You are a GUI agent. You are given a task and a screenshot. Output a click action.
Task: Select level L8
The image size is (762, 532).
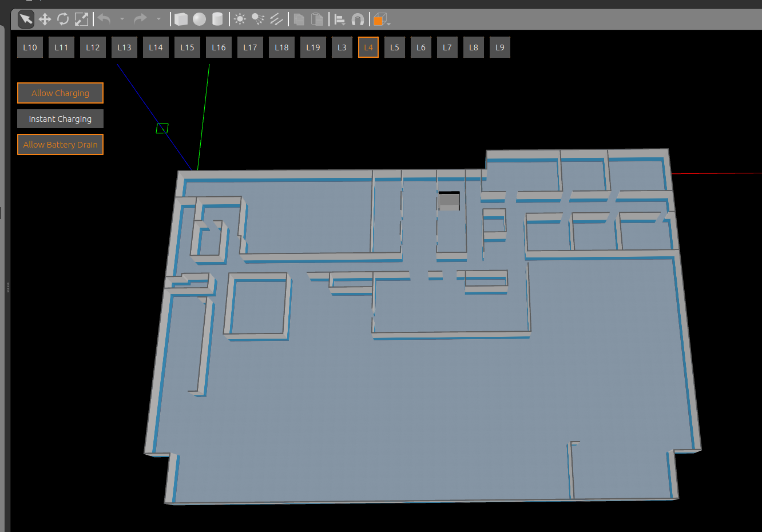tap(474, 47)
